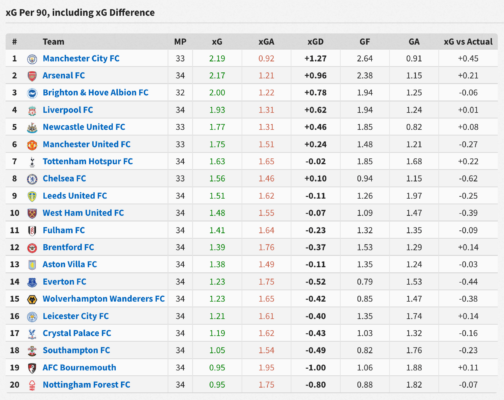Viewport: 504px width, 400px height.
Task: Click the Tottenham Hotspur crest icon
Action: pos(32,162)
